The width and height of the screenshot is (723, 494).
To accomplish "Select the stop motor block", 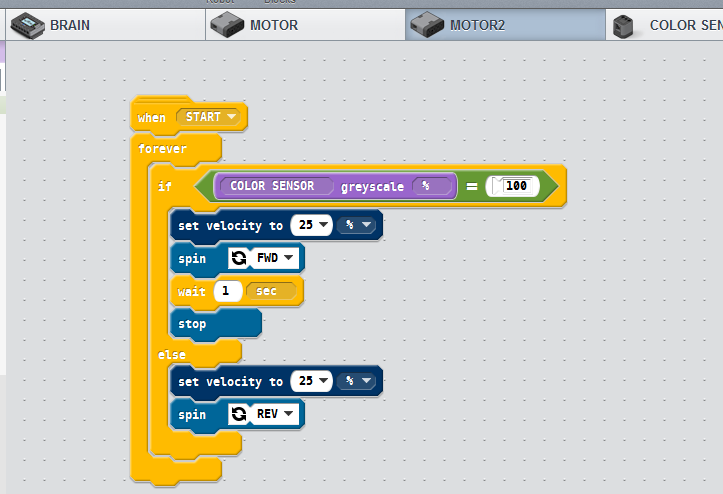I will point(215,324).
